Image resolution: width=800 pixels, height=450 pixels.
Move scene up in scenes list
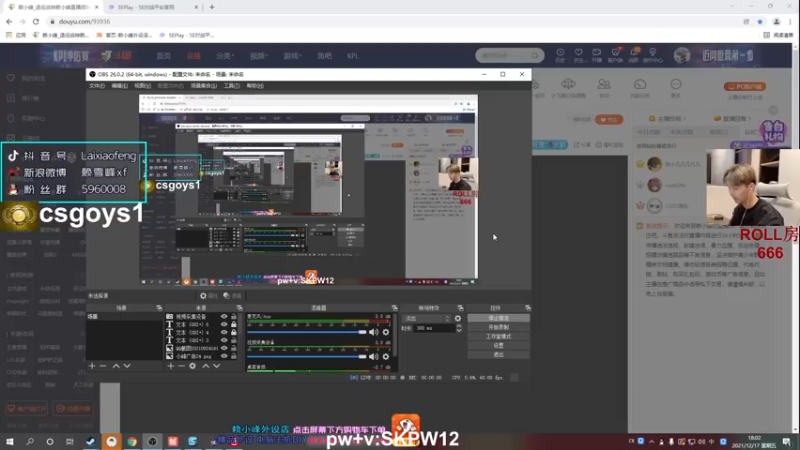[x=116, y=366]
